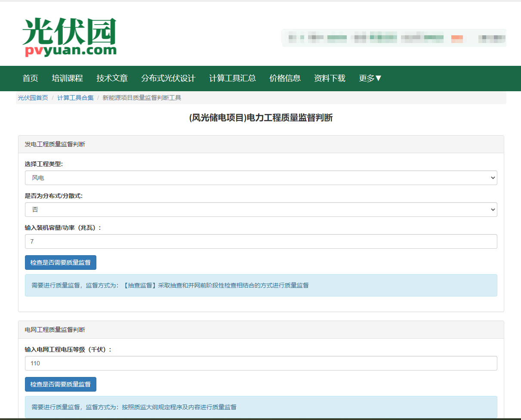Screen dimensions: 521x420
Task: Open the 培训课程 menu item
Action: [x=67, y=78]
